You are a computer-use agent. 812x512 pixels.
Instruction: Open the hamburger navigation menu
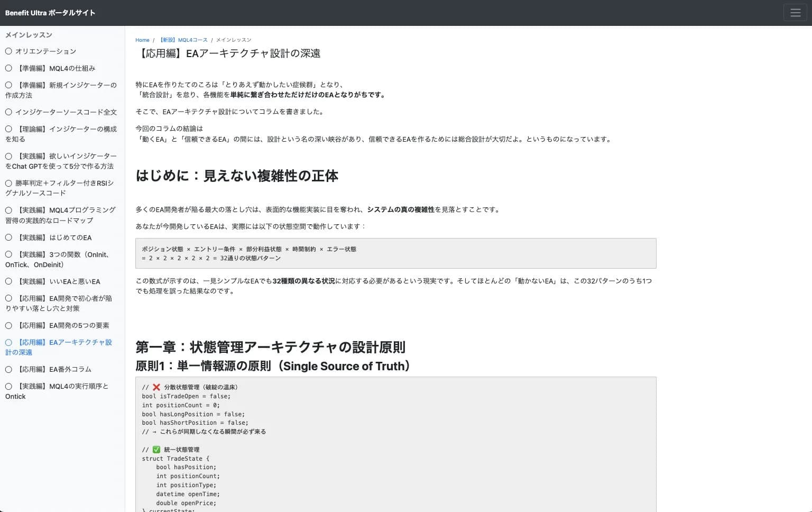795,12
